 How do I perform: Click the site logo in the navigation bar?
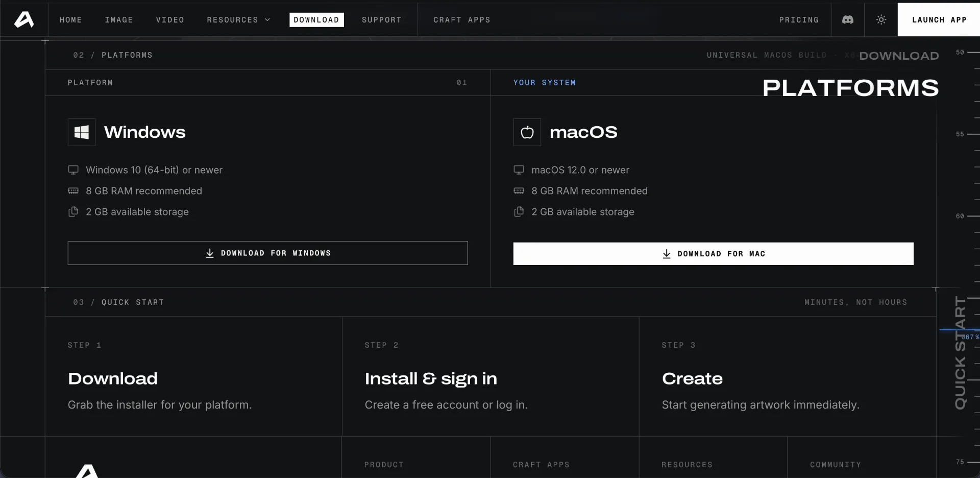(x=24, y=19)
